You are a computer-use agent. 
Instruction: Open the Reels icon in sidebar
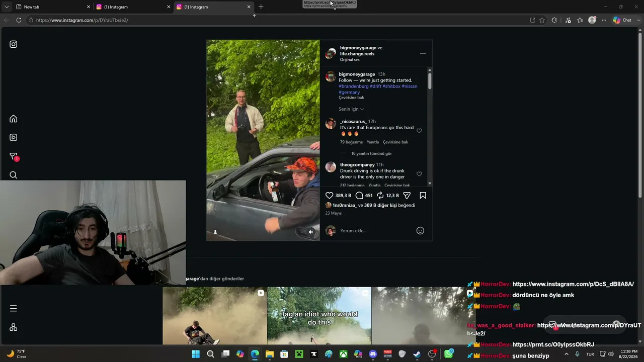coord(14,137)
